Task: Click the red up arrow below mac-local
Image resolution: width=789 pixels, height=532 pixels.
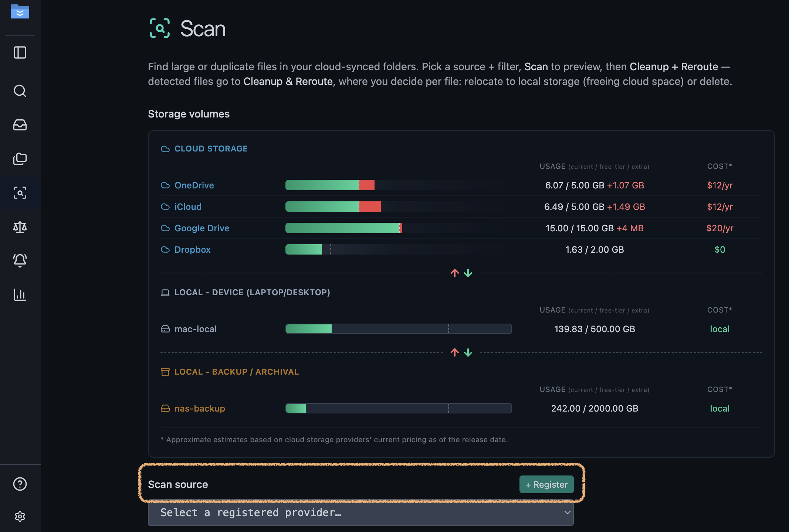Action: point(455,352)
